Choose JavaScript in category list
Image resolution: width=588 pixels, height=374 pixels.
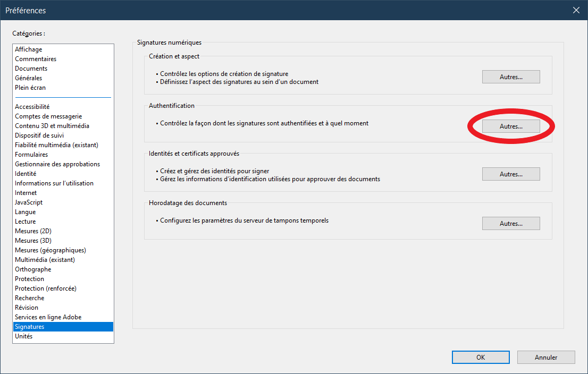click(x=29, y=202)
